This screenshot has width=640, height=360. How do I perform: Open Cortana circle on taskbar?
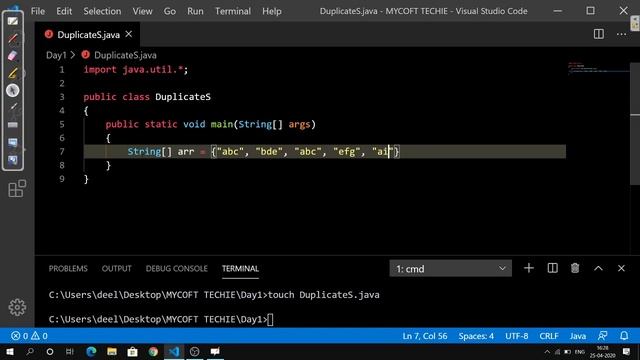pyautogui.click(x=50, y=351)
